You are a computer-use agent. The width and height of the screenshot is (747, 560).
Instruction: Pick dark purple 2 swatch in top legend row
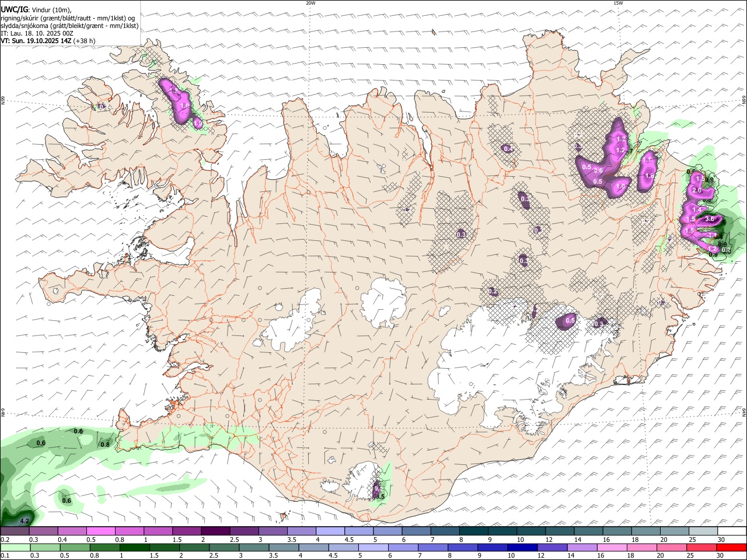click(x=215, y=531)
